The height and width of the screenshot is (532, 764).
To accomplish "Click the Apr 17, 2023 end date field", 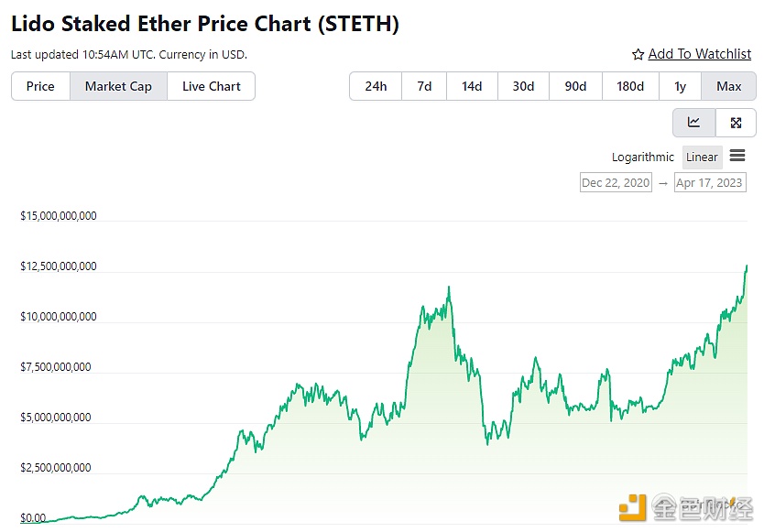I will coord(709,183).
